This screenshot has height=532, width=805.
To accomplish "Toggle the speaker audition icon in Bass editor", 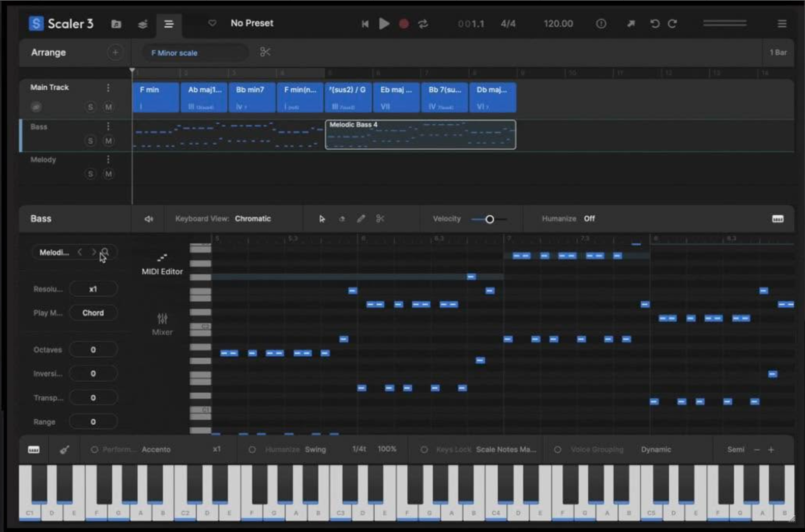I will pos(148,219).
